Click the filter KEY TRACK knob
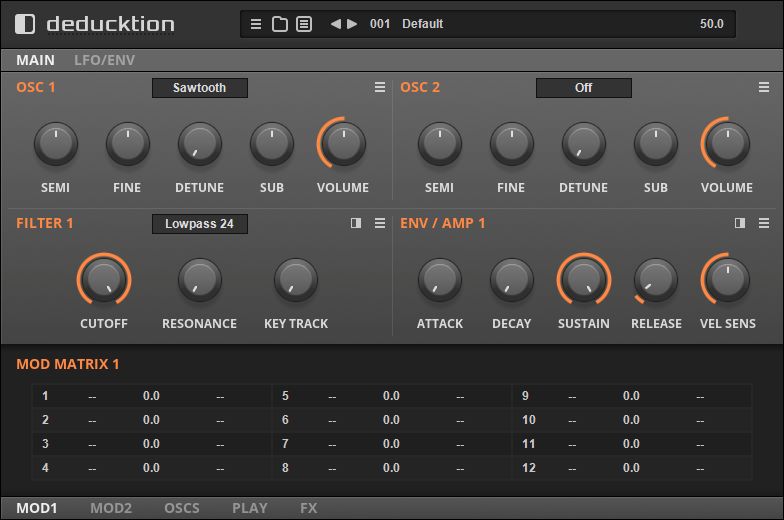784x520 pixels. click(296, 280)
